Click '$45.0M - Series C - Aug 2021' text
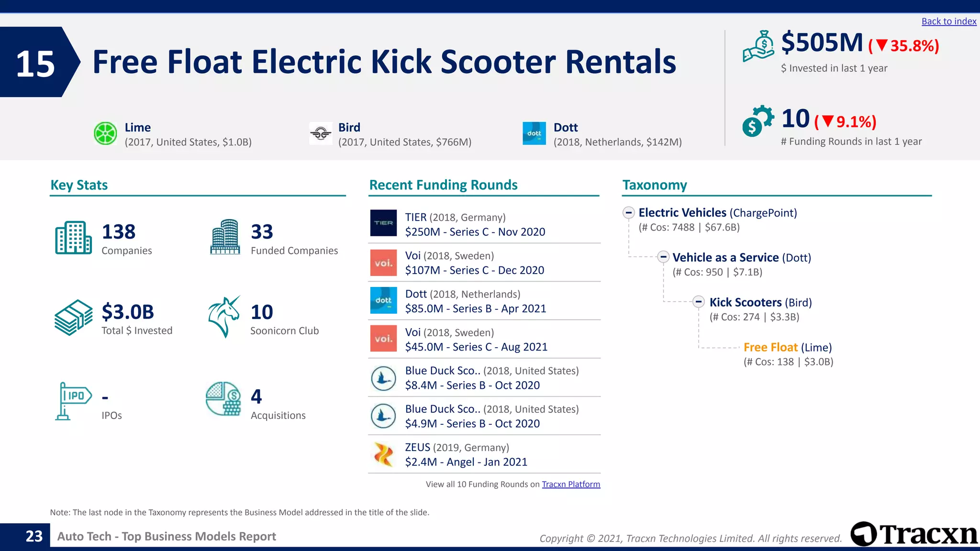This screenshot has height=551, width=980. [476, 347]
